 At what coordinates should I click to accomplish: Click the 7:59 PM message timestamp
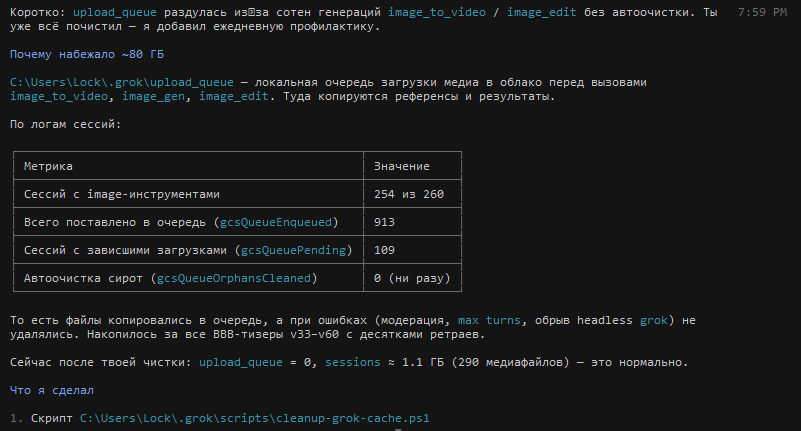click(x=762, y=12)
